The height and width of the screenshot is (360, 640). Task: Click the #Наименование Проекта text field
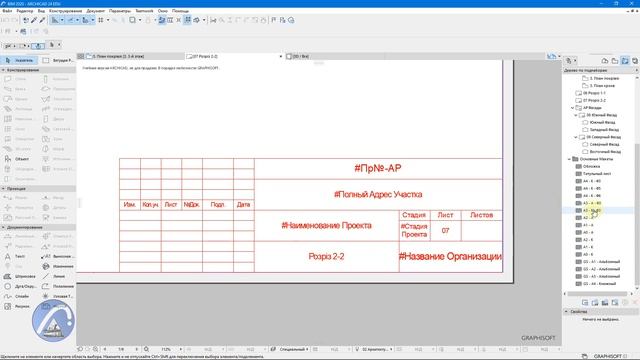(327, 225)
